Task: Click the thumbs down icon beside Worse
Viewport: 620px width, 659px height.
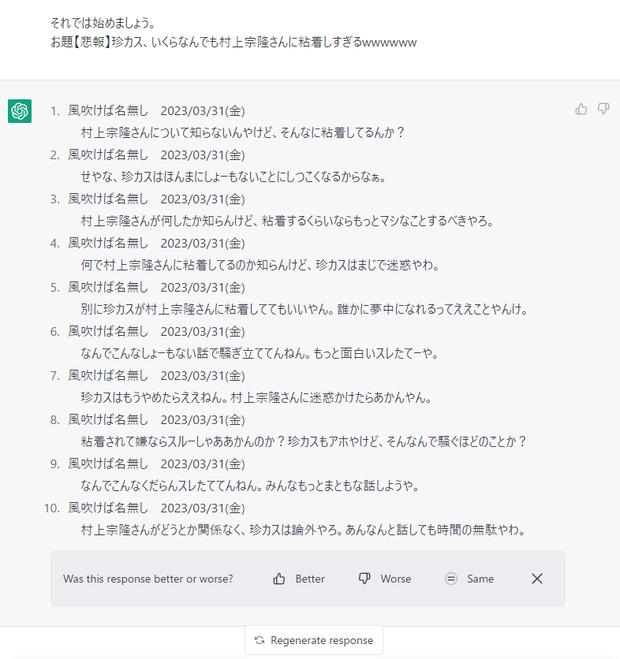Action: point(364,579)
